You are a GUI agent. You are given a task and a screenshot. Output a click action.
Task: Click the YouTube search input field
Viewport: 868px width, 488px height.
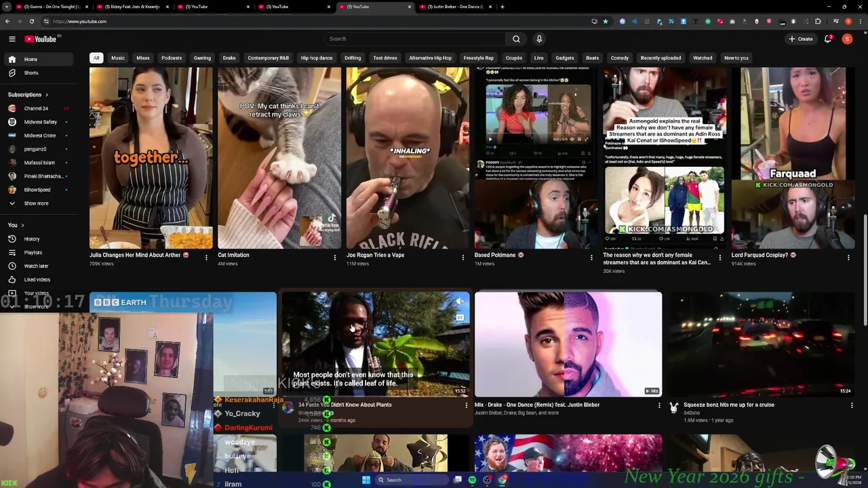(414, 39)
